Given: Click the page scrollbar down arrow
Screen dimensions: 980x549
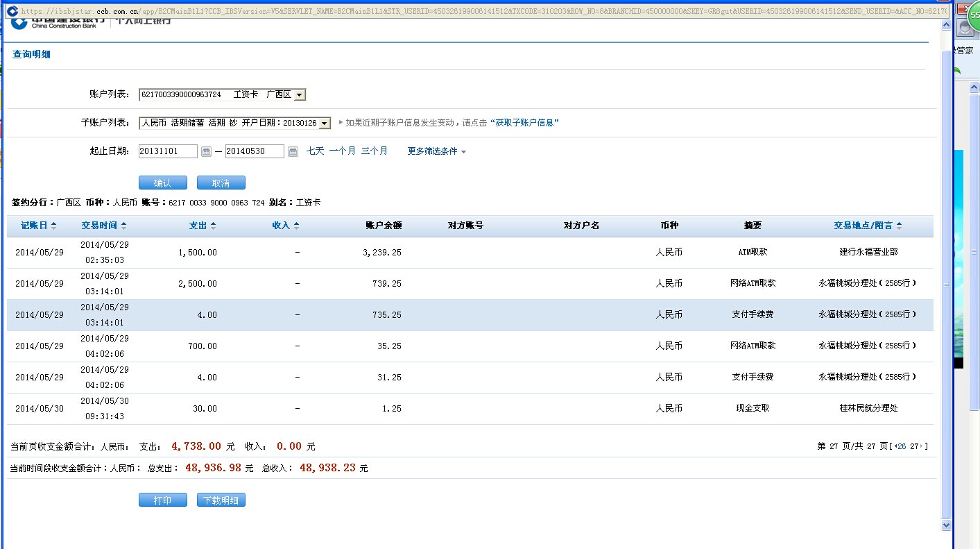Looking at the screenshot, I should 946,526.
